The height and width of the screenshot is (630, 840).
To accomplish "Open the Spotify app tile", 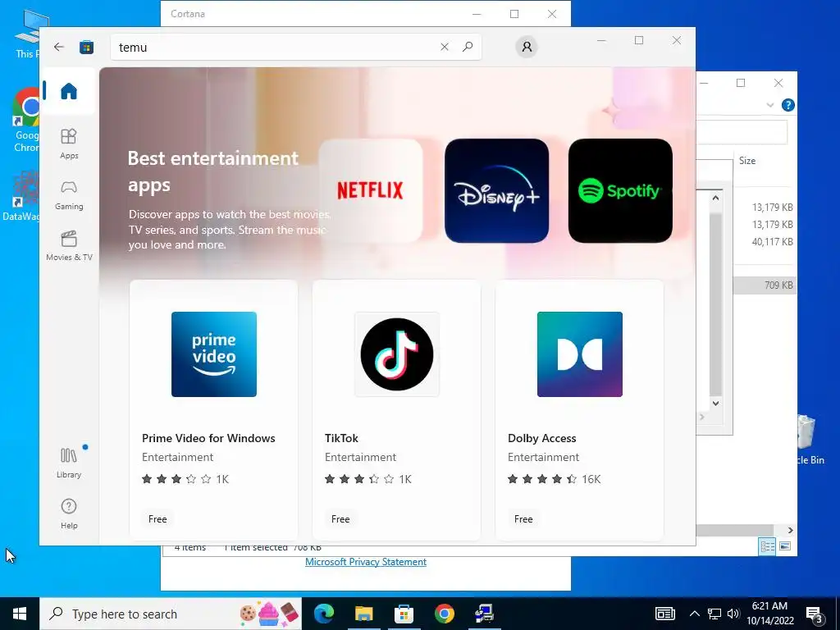I will click(620, 190).
